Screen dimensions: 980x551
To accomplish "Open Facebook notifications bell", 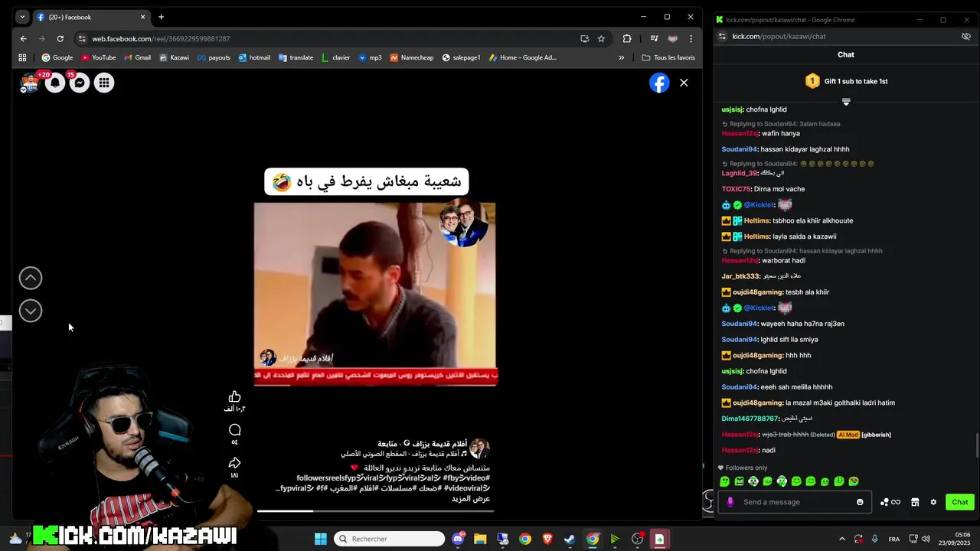I will click(55, 83).
